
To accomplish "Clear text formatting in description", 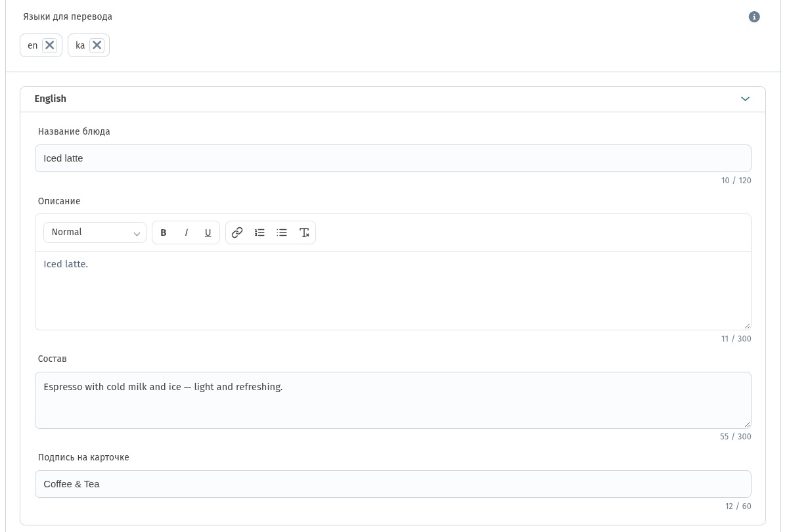I will tap(304, 233).
